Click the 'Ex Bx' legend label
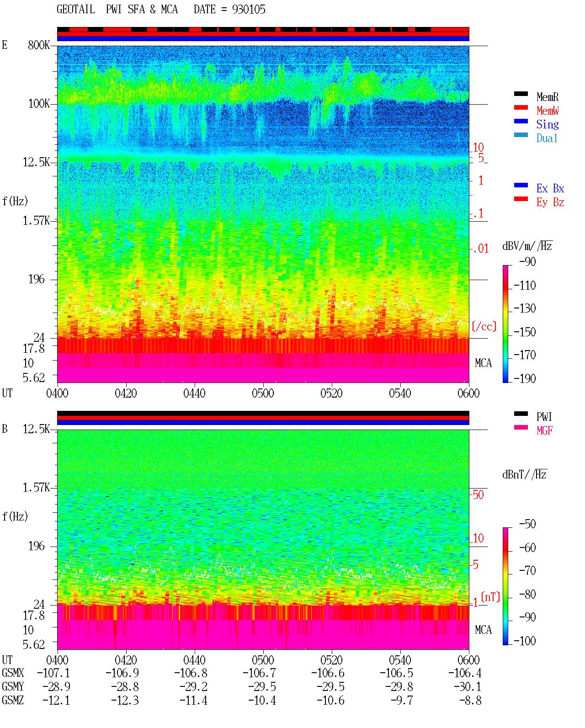This screenshot has width=585, height=728. (550, 188)
